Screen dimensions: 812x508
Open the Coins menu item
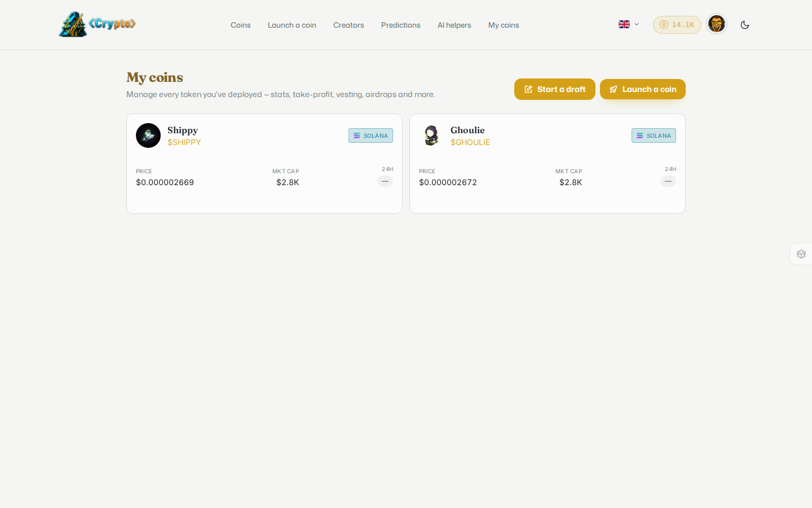(241, 25)
